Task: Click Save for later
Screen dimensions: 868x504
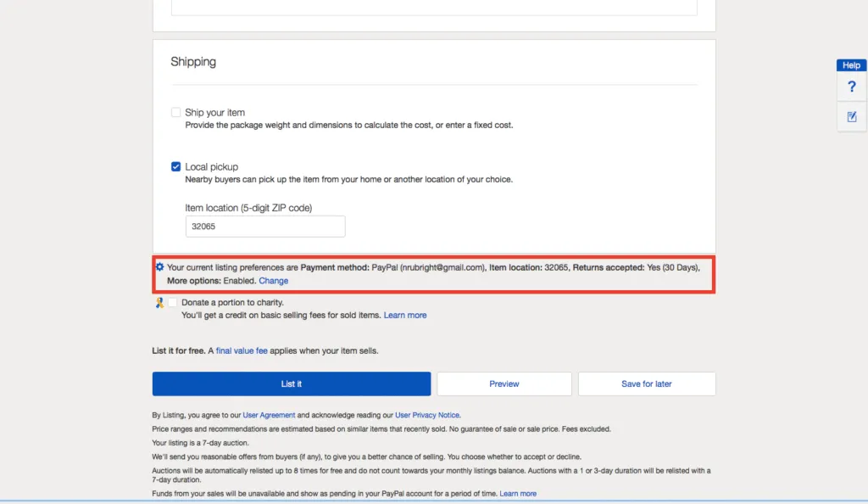Action: [647, 384]
